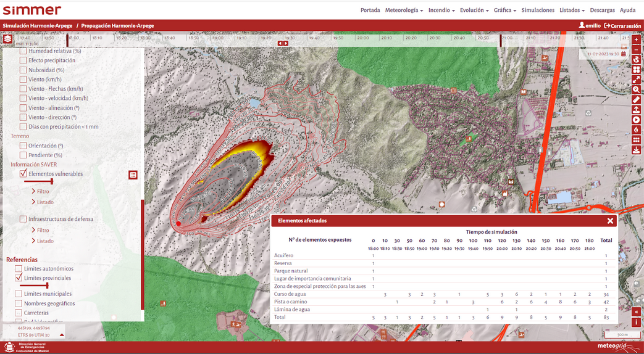Open the Simulaciones menu item

tap(538, 10)
